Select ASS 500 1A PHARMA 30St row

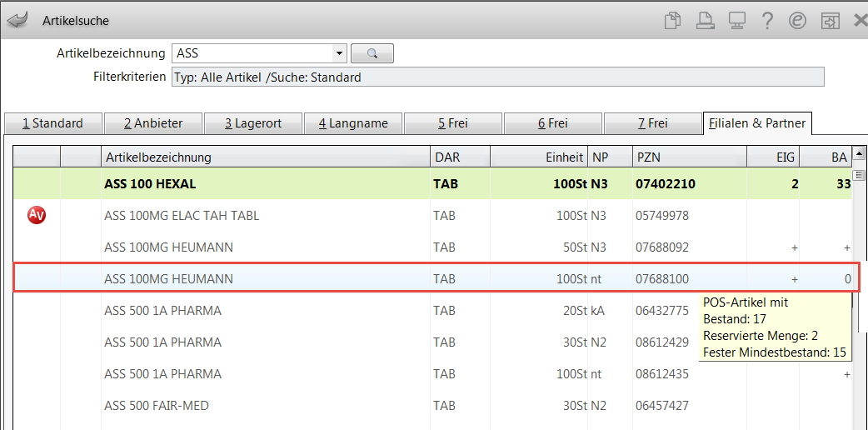click(x=432, y=342)
